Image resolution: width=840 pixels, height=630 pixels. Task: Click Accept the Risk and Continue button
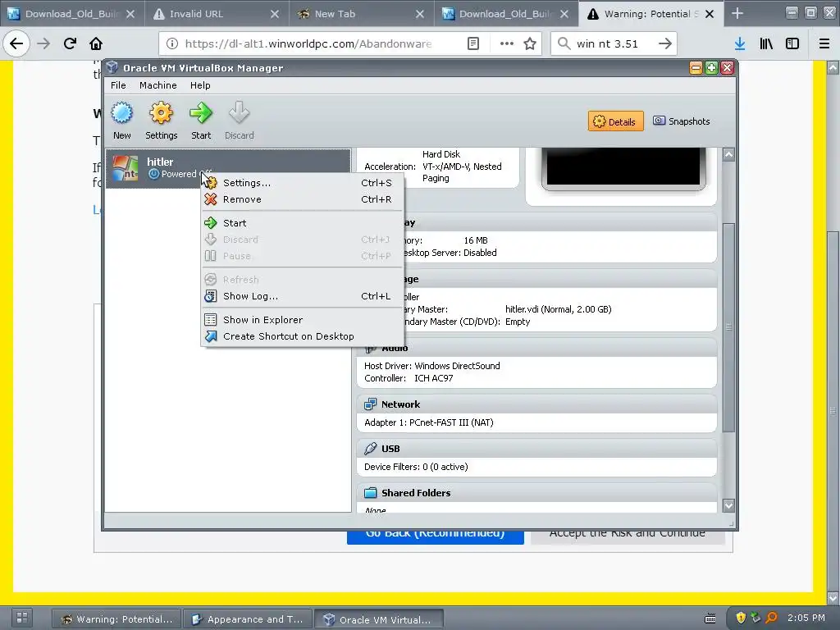(x=628, y=537)
